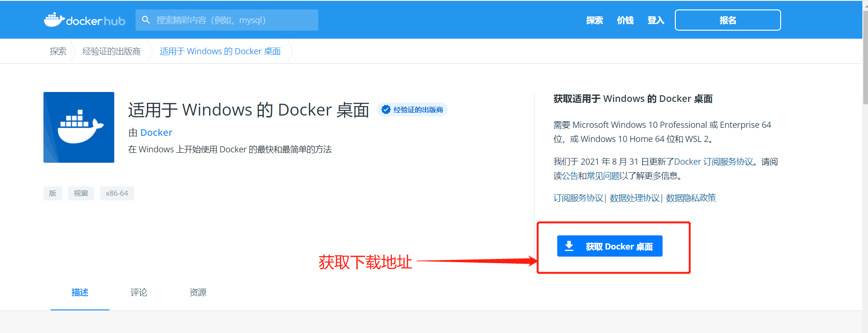Open the 数据隐私政策 link
This screenshot has height=333, width=868.
691,198
